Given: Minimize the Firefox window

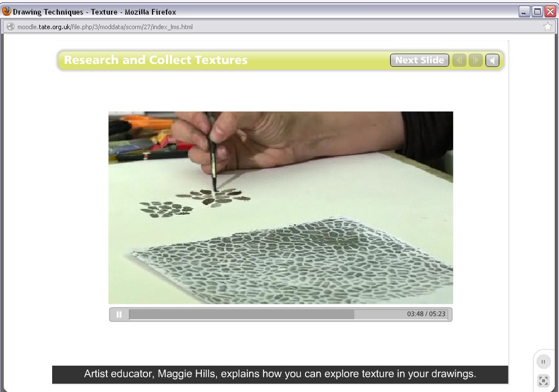Looking at the screenshot, I should pos(524,12).
